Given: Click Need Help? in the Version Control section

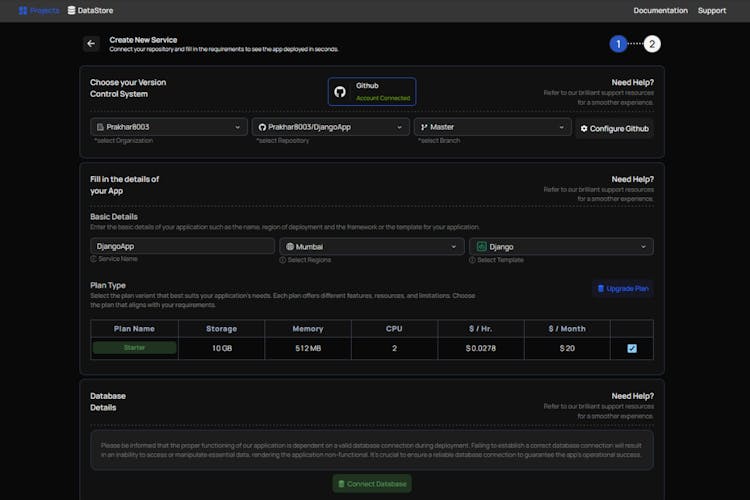Looking at the screenshot, I should tap(632, 82).
